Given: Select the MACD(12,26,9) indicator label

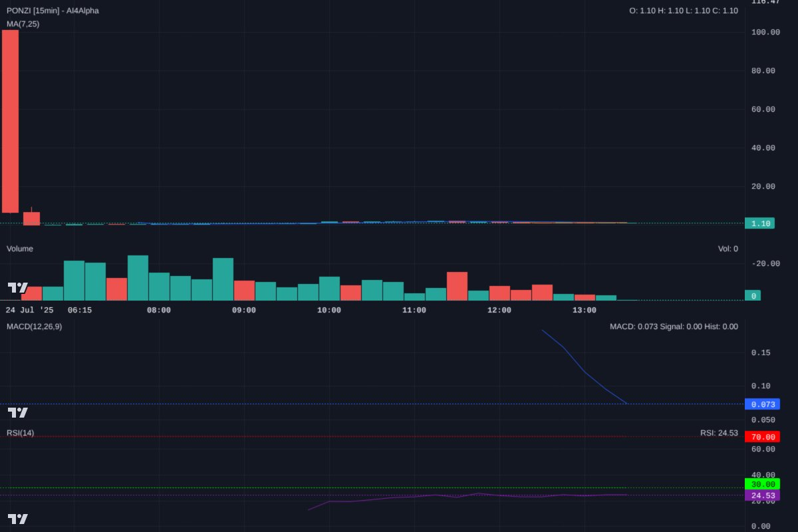Looking at the screenshot, I should (x=35, y=327).
